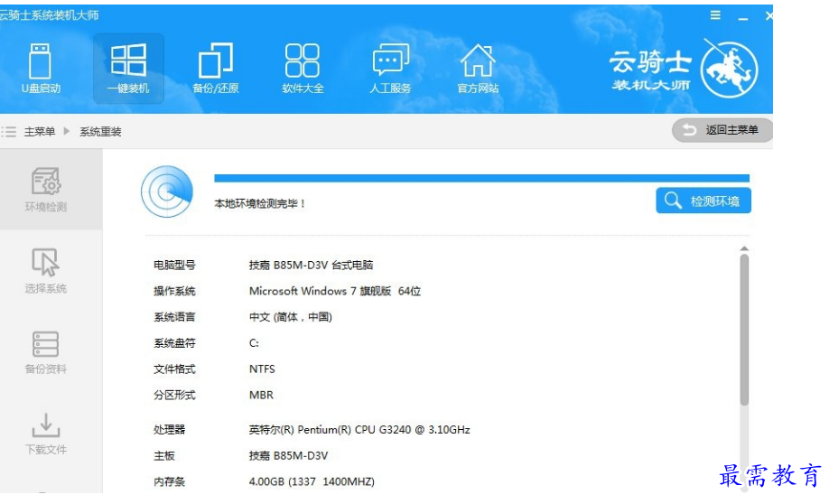Click the NTFS file format value
Viewport: 829px width, 504px height.
(262, 369)
